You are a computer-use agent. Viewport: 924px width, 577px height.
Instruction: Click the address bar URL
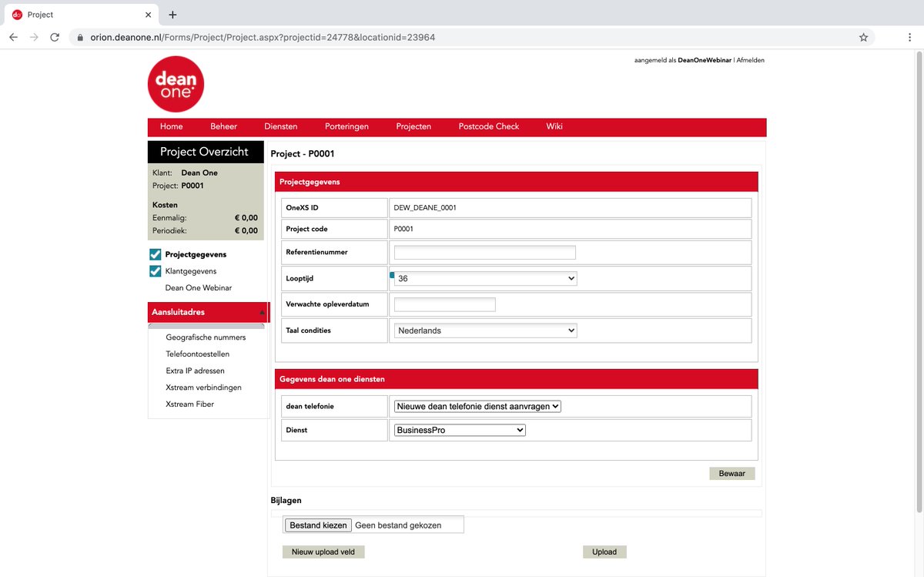pyautogui.click(x=263, y=37)
